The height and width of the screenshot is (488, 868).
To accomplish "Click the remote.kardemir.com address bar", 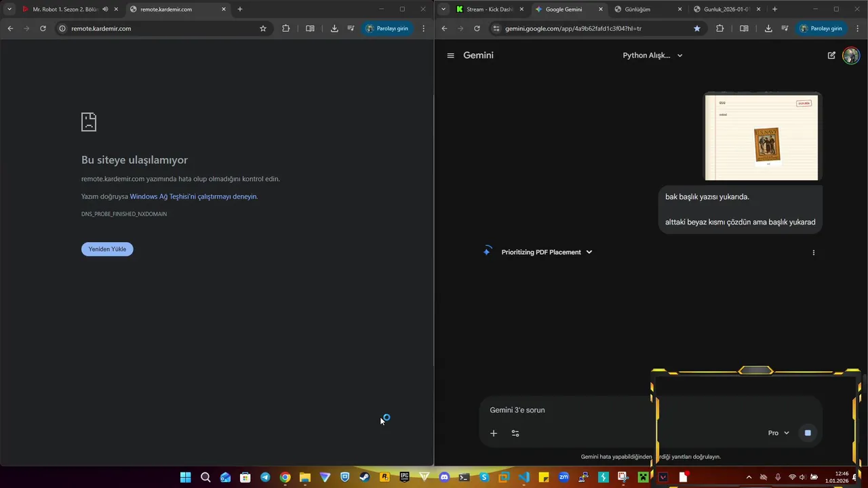I will pyautogui.click(x=163, y=28).
